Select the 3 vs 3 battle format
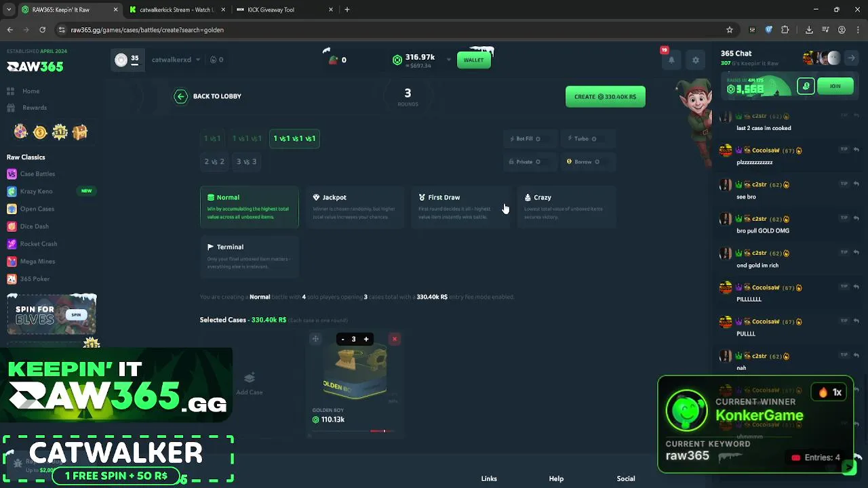Viewport: 868px width, 488px height. [x=246, y=162]
